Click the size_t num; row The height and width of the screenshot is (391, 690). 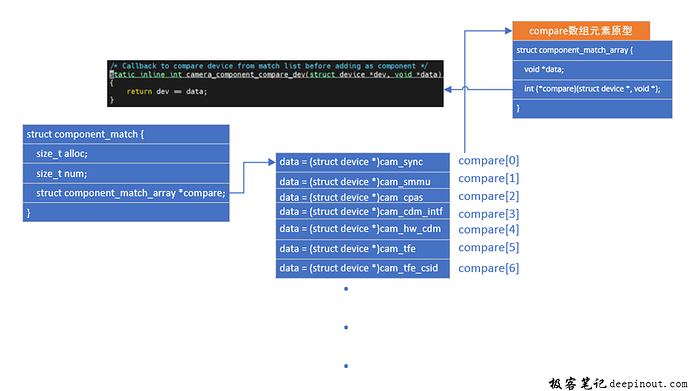click(x=126, y=173)
